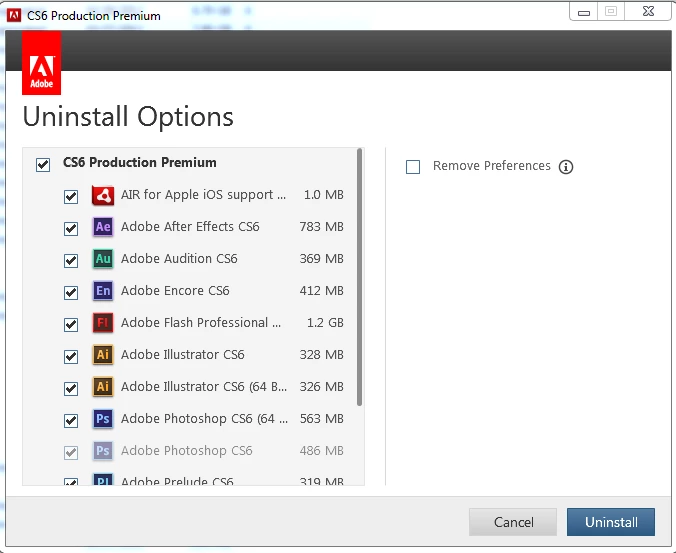
Task: Close the CS6 Production Premium window
Action: (648, 12)
